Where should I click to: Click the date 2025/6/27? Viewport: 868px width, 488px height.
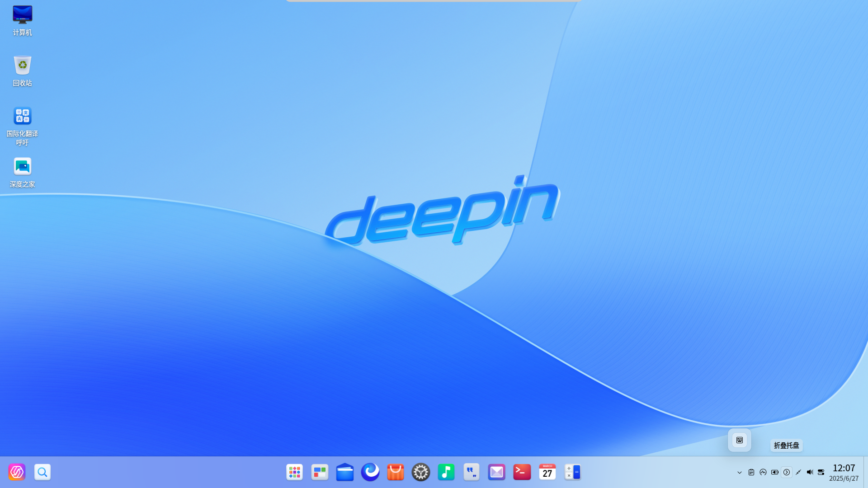[x=844, y=479]
